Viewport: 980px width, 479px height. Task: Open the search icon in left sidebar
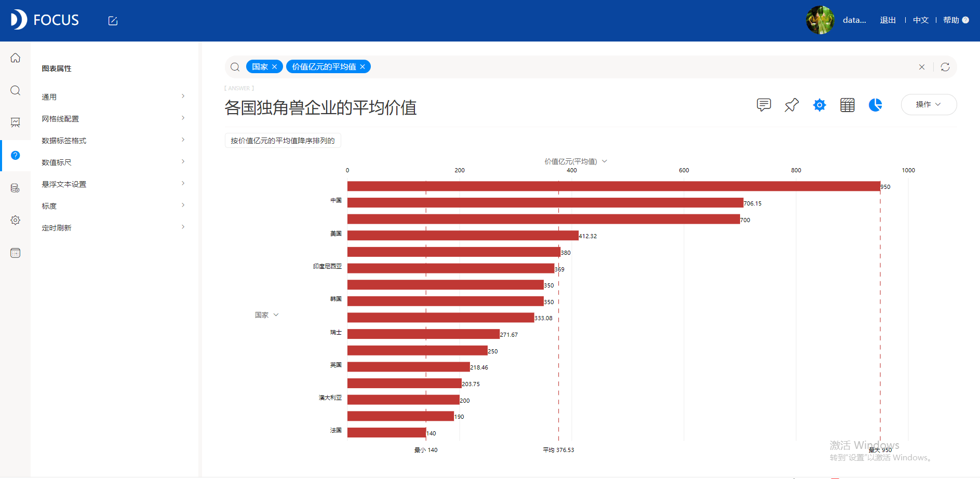coord(16,90)
